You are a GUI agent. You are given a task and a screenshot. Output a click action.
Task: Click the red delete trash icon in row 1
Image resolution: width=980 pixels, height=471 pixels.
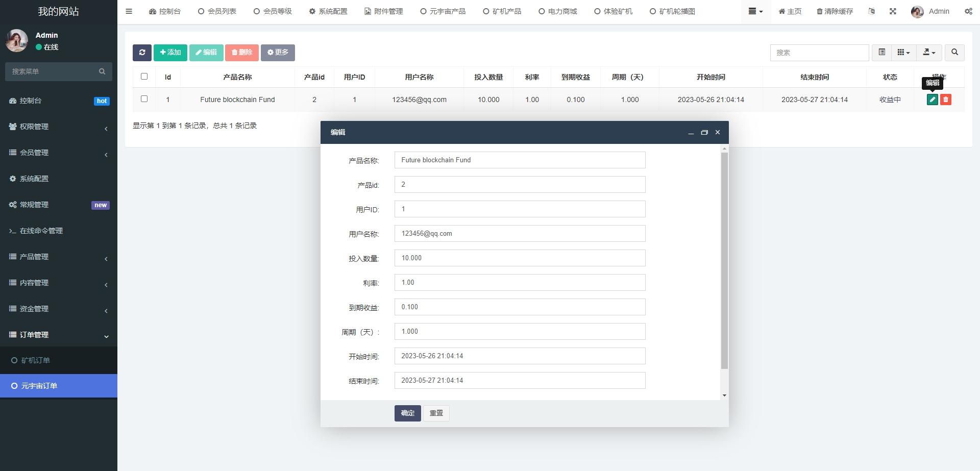click(x=945, y=100)
